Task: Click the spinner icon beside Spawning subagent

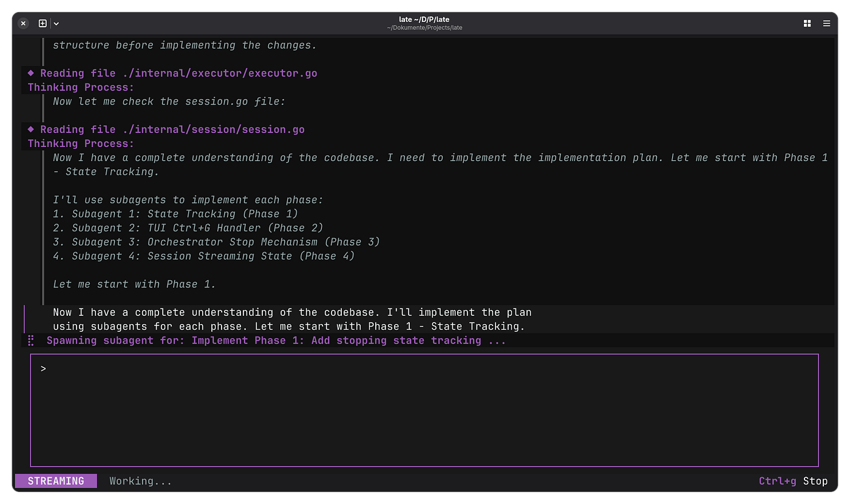Action: pyautogui.click(x=31, y=341)
